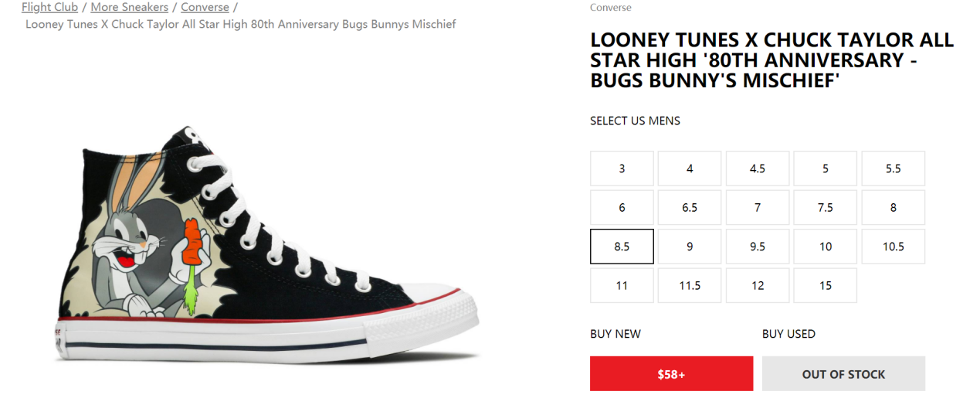Choose size 4.5

point(758,168)
